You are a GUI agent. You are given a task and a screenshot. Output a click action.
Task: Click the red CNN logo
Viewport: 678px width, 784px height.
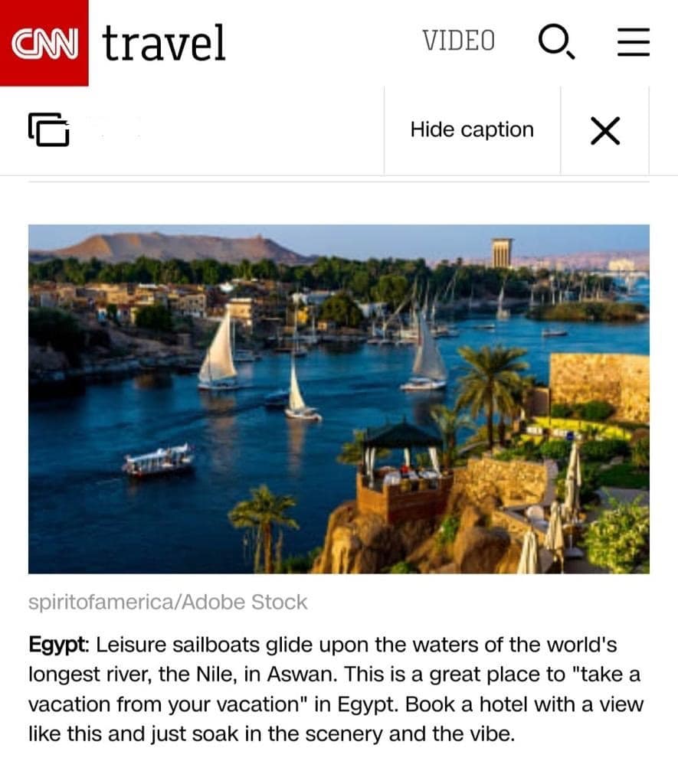pos(44,42)
